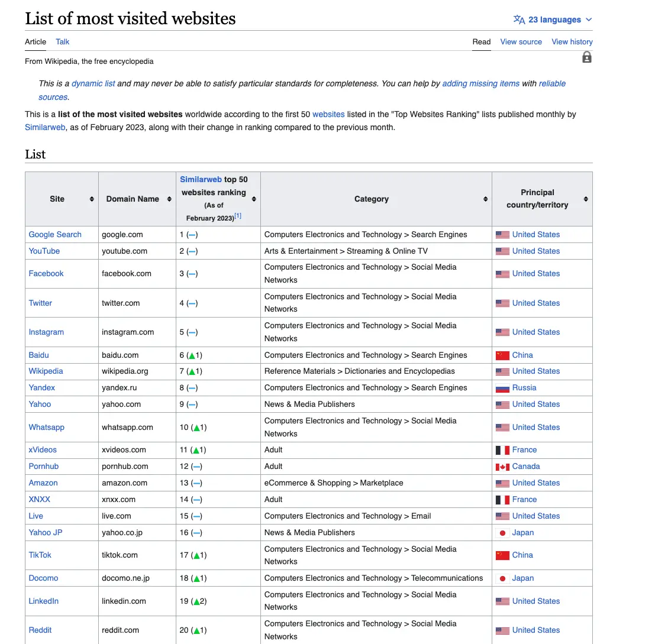
Task: Open the View source tab
Action: (521, 41)
